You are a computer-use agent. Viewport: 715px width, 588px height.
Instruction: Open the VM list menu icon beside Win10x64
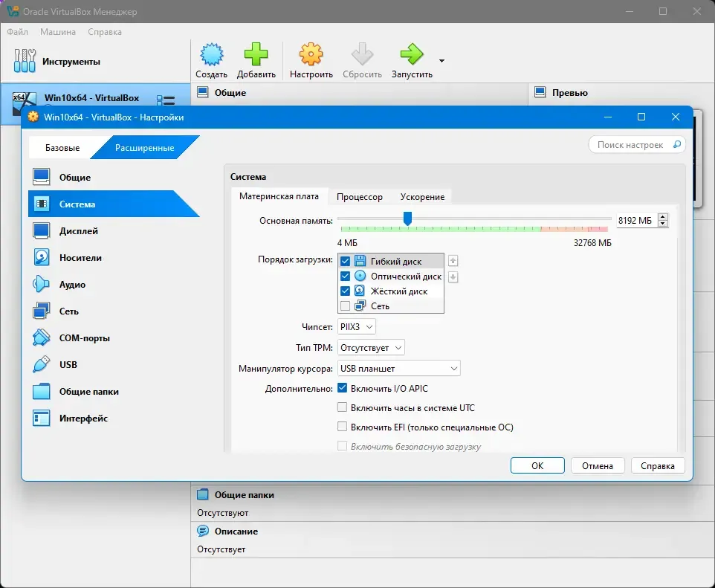point(166,100)
